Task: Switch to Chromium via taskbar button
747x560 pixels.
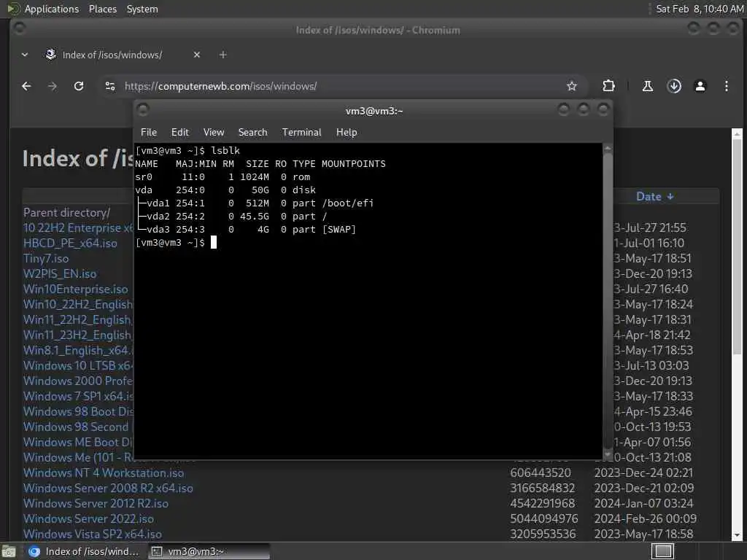Action: [x=84, y=551]
